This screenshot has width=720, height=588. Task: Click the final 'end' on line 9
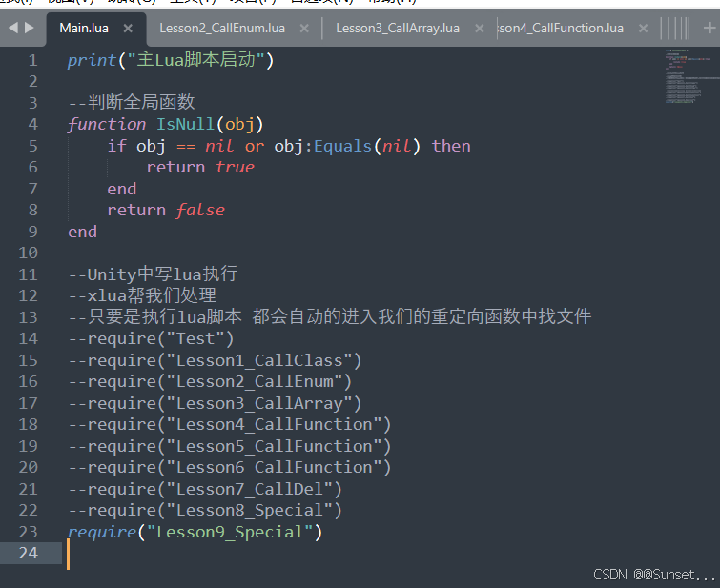[83, 232]
